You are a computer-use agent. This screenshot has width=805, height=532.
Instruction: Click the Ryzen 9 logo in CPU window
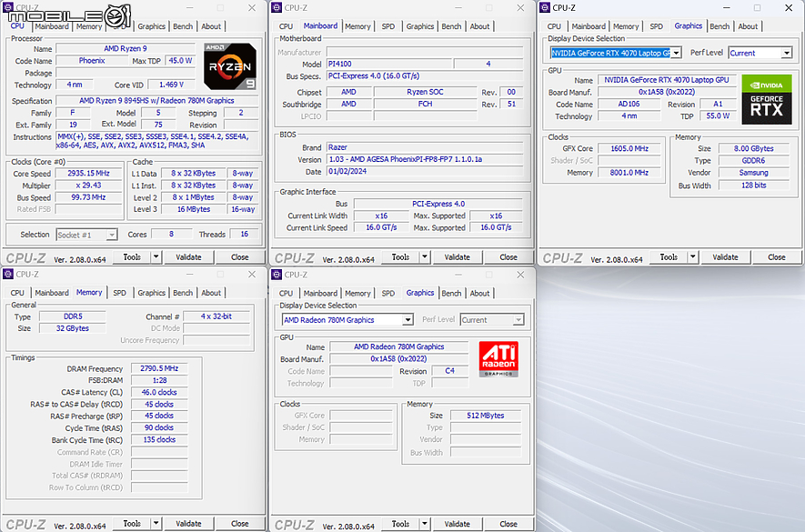click(x=229, y=66)
